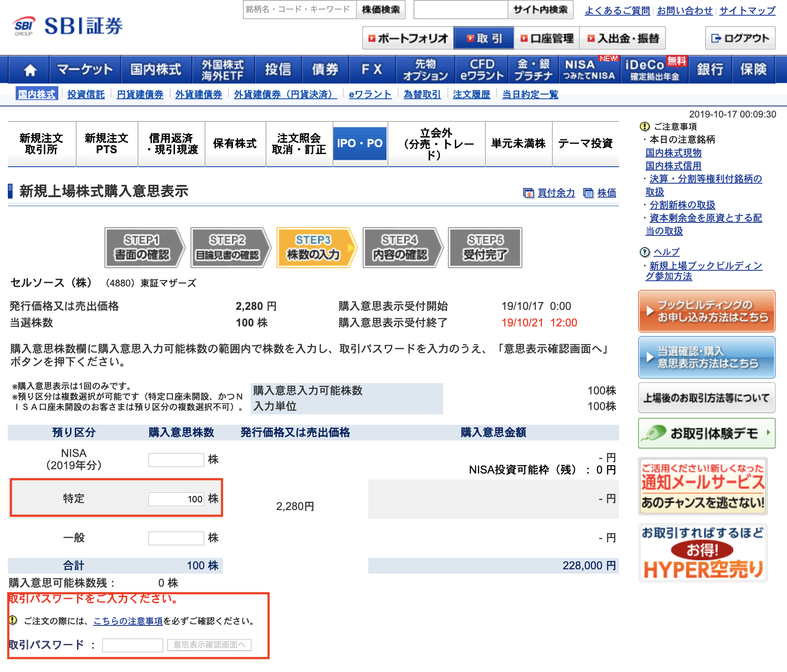Click eワラント submenu link
This screenshot has width=787, height=672.
pos(370,94)
